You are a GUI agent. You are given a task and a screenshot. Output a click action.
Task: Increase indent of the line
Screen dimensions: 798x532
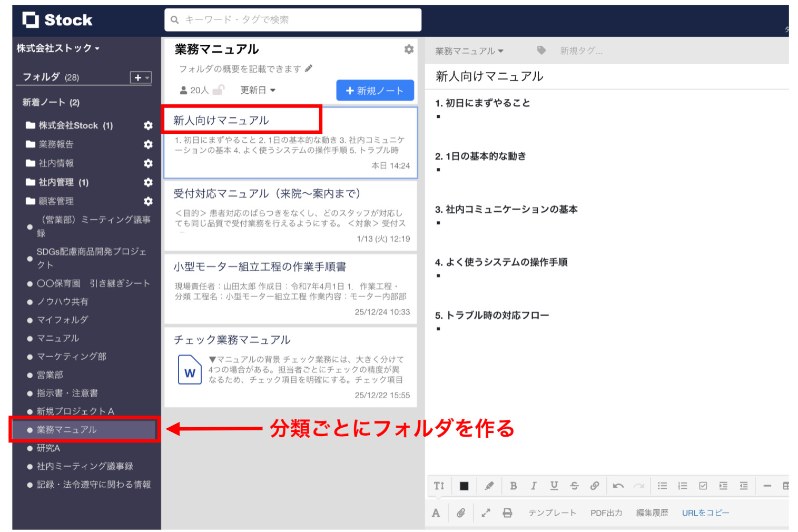(723, 486)
